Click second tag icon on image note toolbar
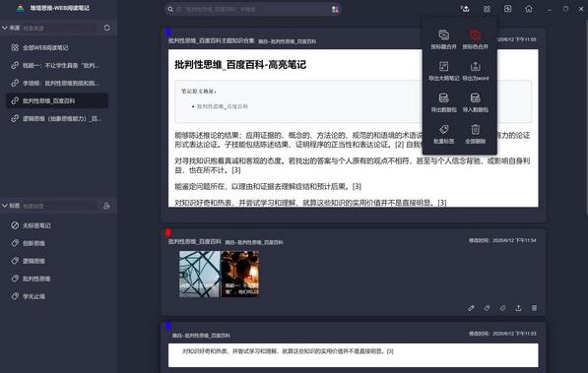 502,308
